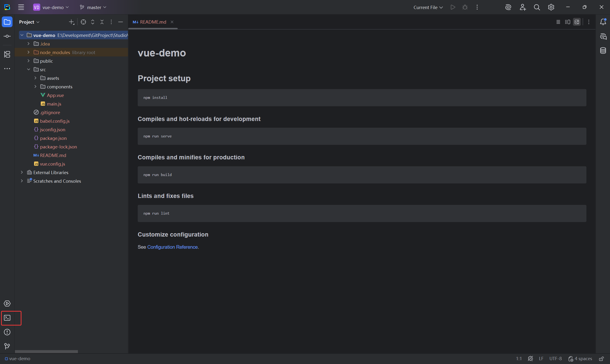Open vue-demo project dropdown
The image size is (610, 364).
51,7
